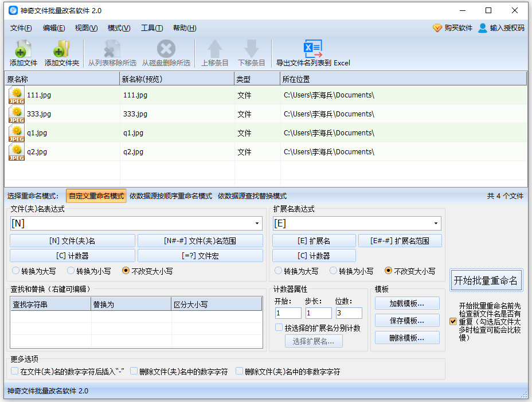
Task: Select the 转换为大写 radio for file names
Action: coord(17,271)
